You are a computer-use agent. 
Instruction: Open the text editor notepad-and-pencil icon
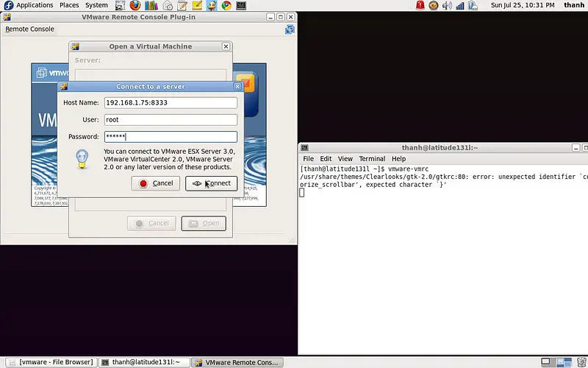click(x=182, y=5)
